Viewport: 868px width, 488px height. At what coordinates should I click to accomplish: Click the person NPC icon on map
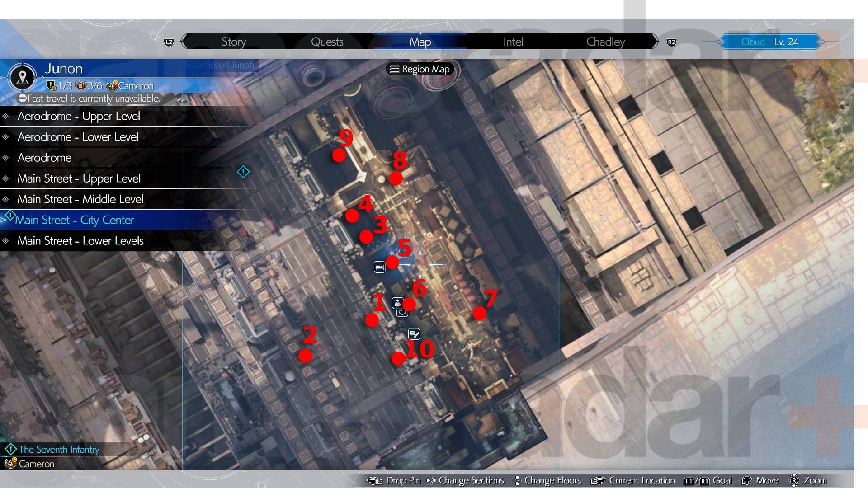coord(397,303)
